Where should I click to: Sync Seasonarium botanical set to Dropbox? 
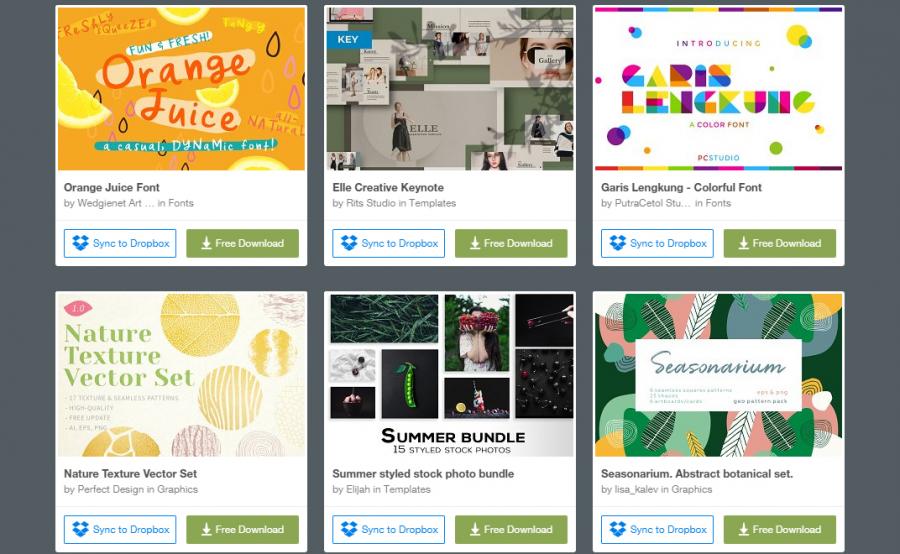(x=657, y=529)
